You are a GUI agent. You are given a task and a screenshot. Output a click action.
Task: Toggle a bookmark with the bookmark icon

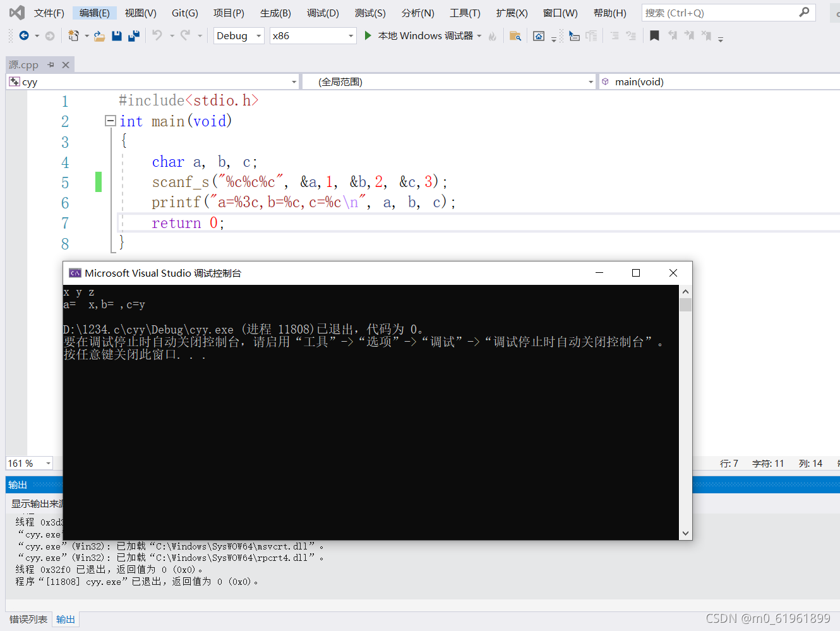(x=654, y=36)
